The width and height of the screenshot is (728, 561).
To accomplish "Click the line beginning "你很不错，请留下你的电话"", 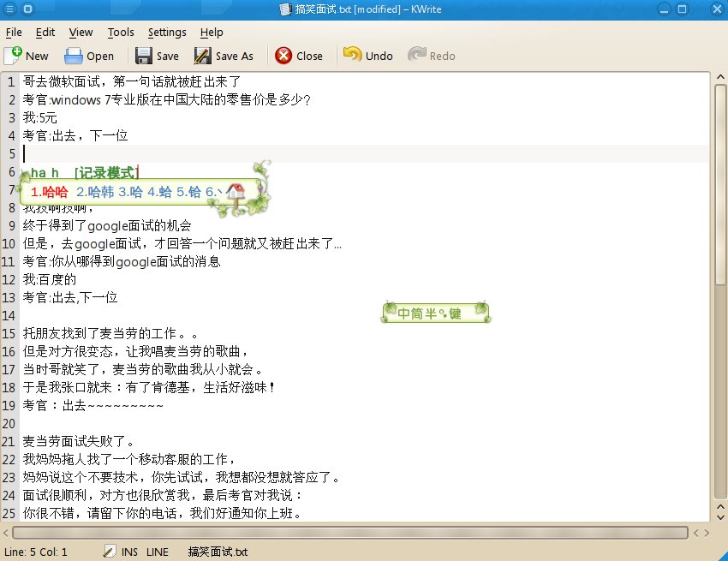I will (x=162, y=513).
